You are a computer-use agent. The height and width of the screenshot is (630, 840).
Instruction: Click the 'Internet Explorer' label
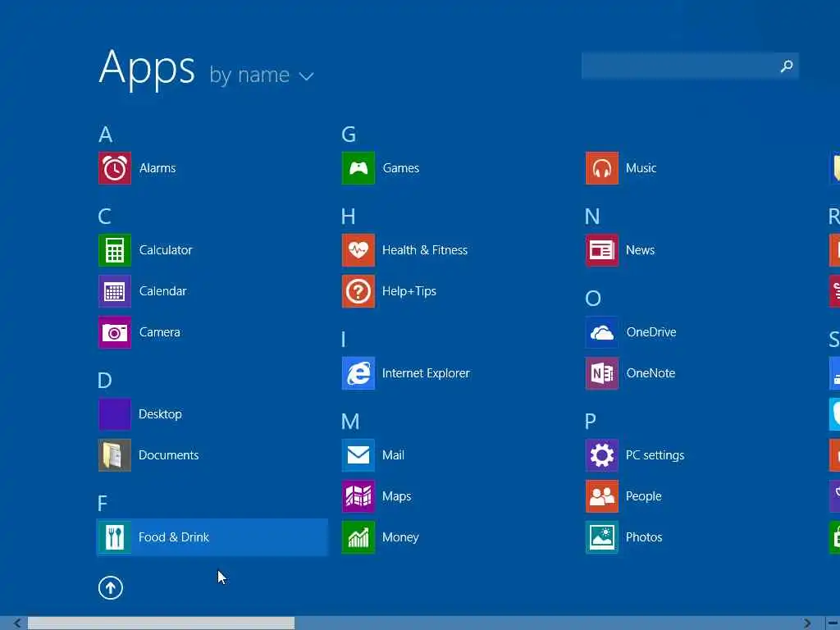pyautogui.click(x=426, y=373)
